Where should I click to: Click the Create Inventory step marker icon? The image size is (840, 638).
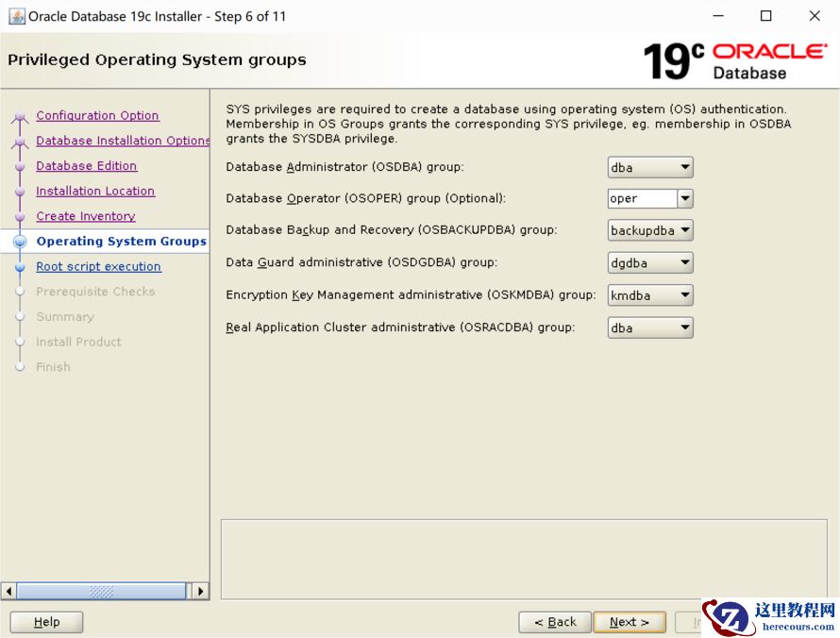[x=20, y=217]
